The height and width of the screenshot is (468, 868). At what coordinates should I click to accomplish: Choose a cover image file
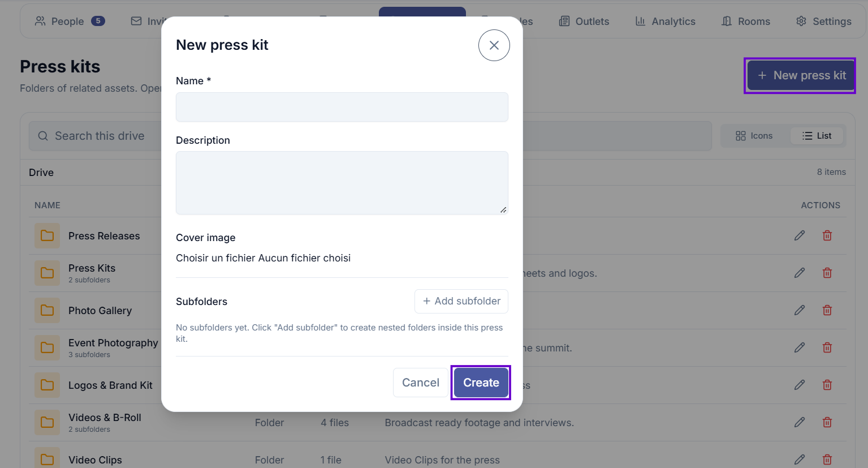tap(263, 258)
